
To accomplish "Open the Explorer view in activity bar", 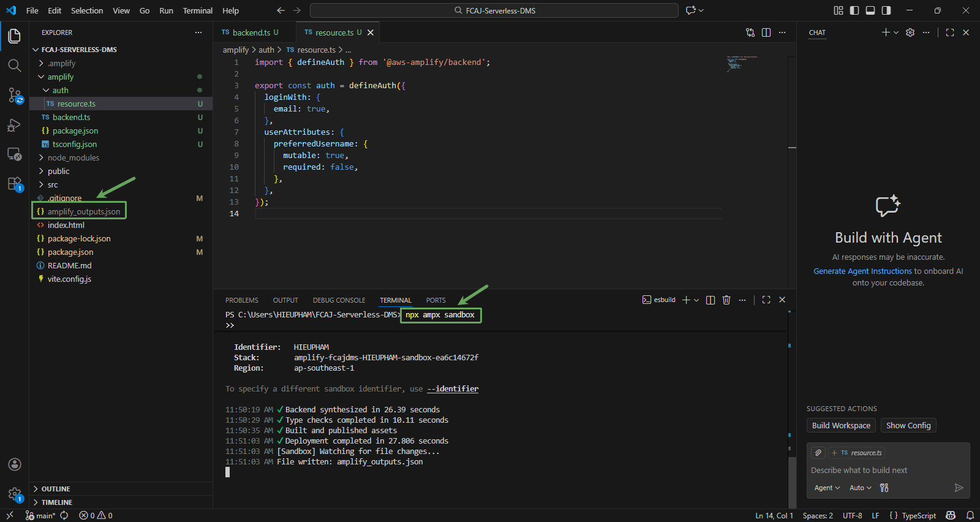I will coord(15,36).
